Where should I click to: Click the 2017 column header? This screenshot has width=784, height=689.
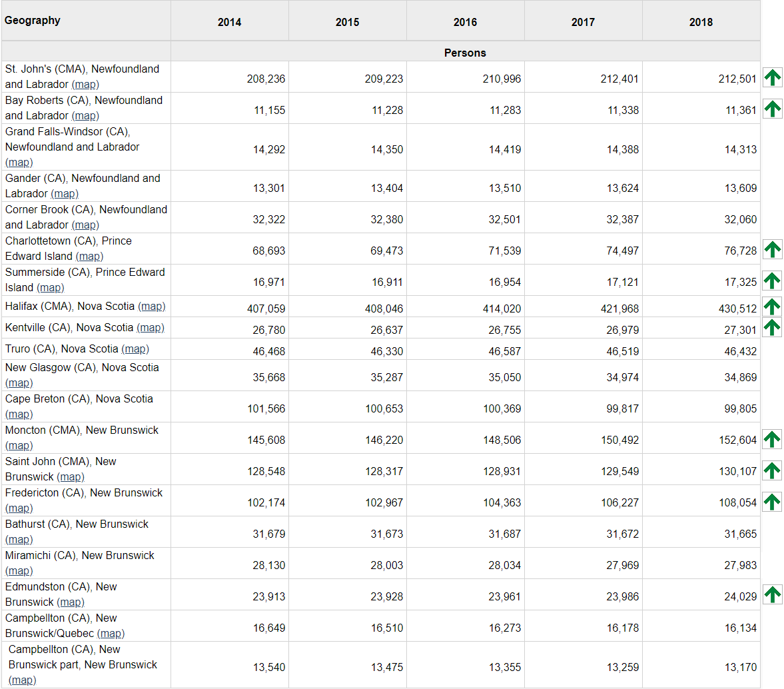583,21
